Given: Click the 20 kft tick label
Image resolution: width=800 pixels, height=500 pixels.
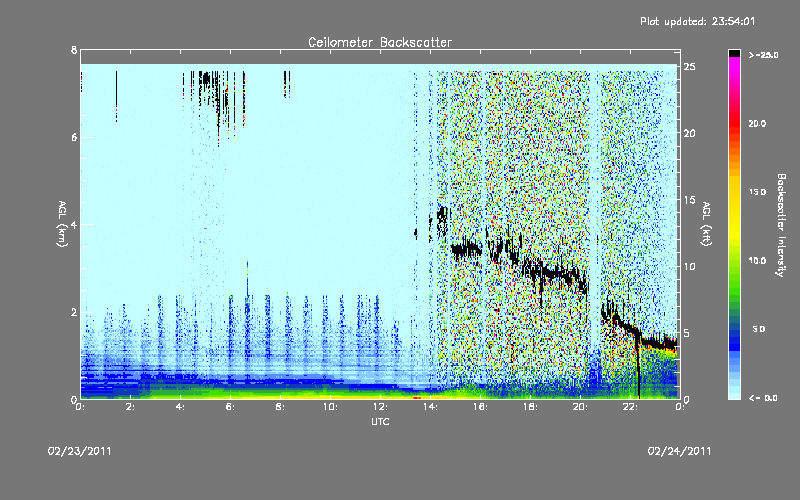Looking at the screenshot, I should click(690, 133).
